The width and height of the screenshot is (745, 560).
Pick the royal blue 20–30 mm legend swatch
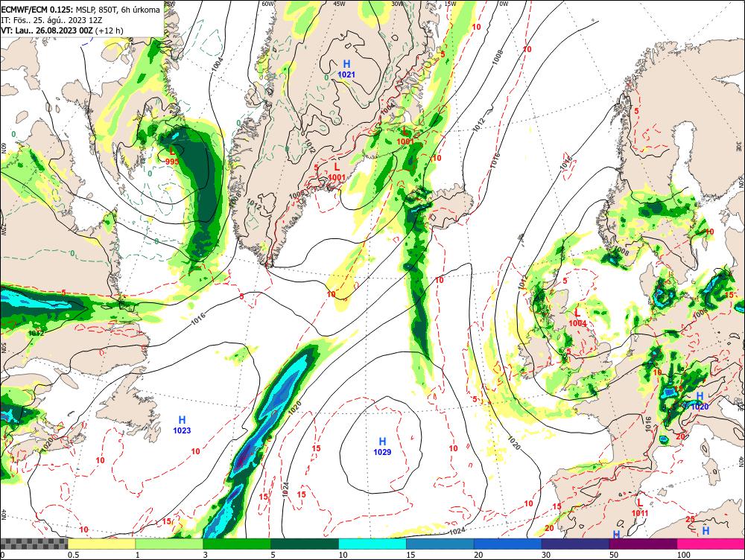pyautogui.click(x=508, y=544)
